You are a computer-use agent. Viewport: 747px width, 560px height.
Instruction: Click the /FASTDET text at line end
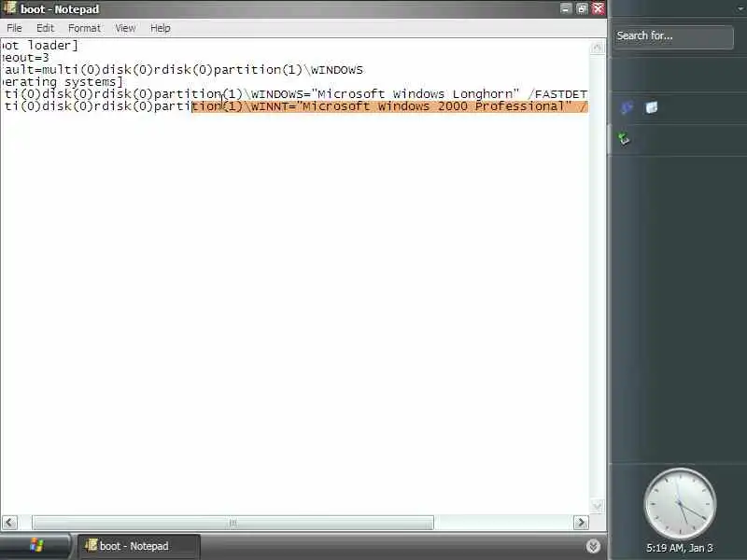[557, 94]
